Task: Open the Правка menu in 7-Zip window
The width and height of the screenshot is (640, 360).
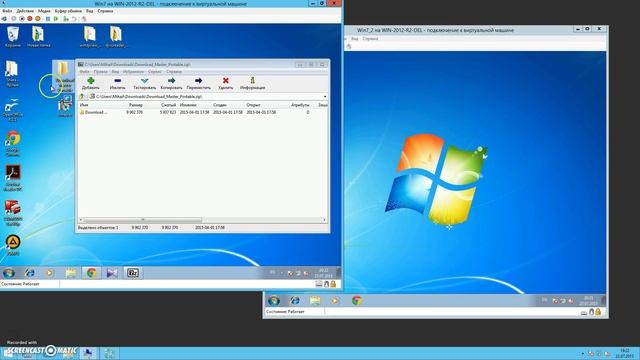Action: [100, 72]
